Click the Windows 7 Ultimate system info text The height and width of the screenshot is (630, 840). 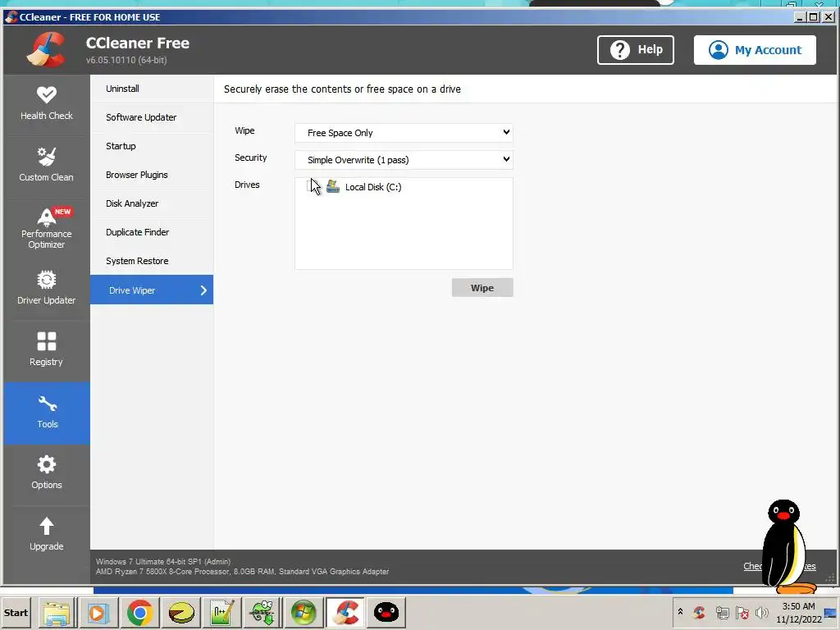(163, 561)
